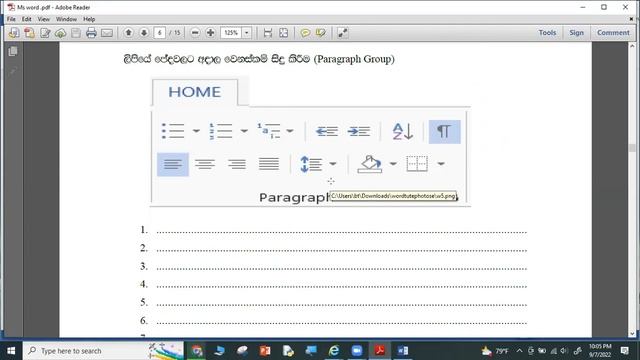This screenshot has height=360, width=640.
Task: Go to next page with down arrow
Action: click(x=144, y=33)
